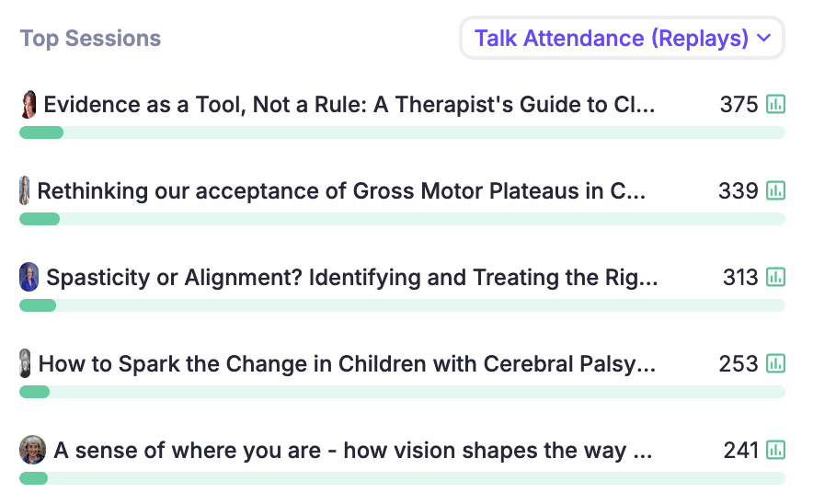This screenshot has width=813, height=504.
Task: Open "A sense of where you are" session
Action: [353, 451]
